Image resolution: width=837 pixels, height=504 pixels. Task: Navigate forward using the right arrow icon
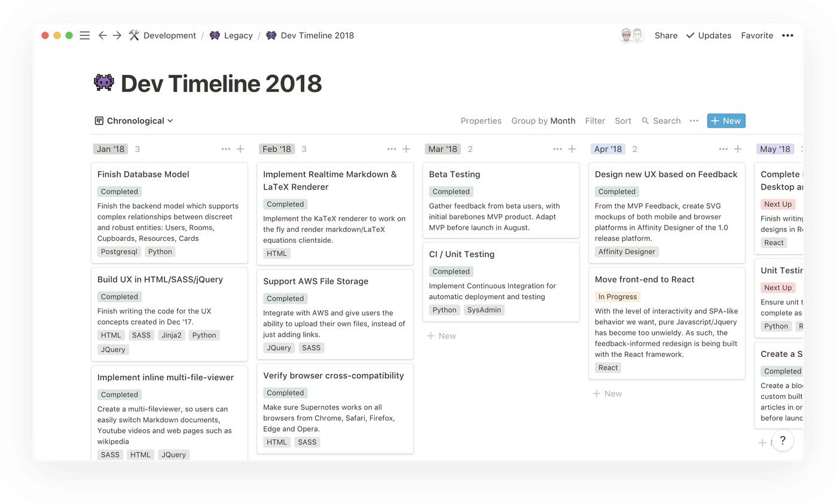(118, 35)
